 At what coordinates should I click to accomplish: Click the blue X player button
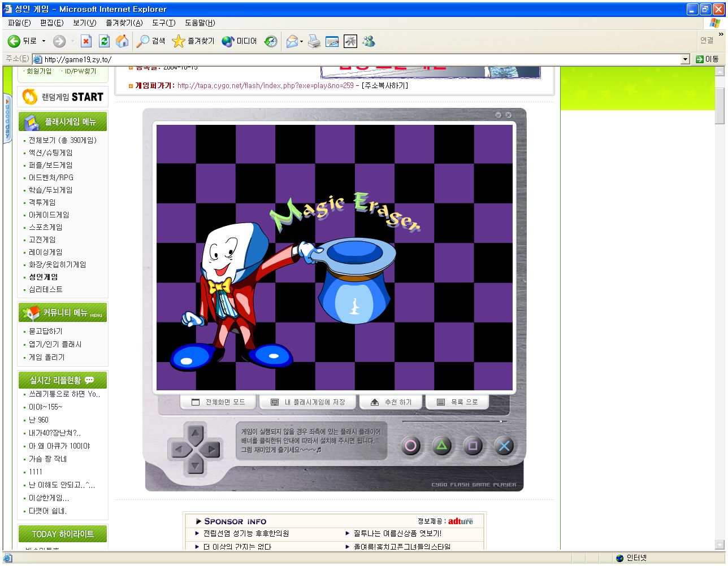[x=504, y=446]
